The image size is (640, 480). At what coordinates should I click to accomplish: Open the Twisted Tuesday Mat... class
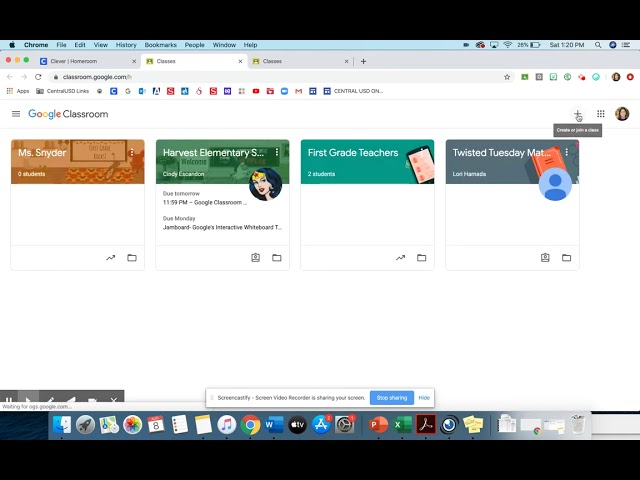point(502,153)
